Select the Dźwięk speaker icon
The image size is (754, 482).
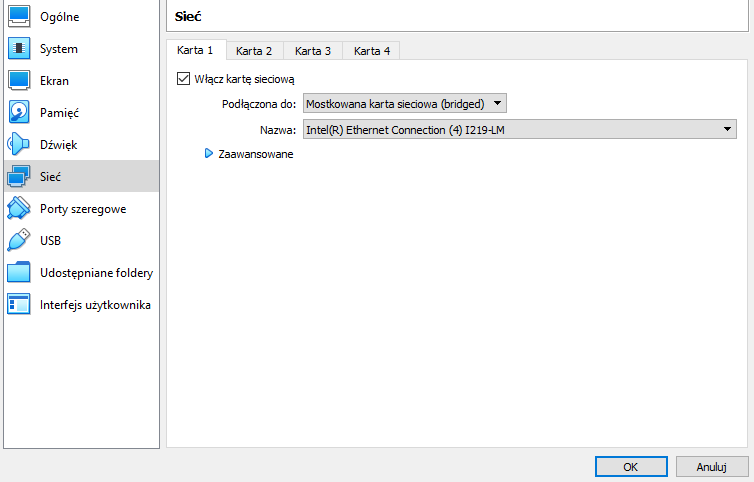[x=19, y=144]
